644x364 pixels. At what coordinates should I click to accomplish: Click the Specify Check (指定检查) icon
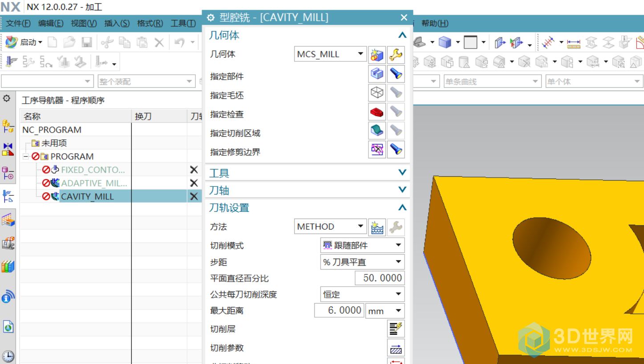click(377, 112)
